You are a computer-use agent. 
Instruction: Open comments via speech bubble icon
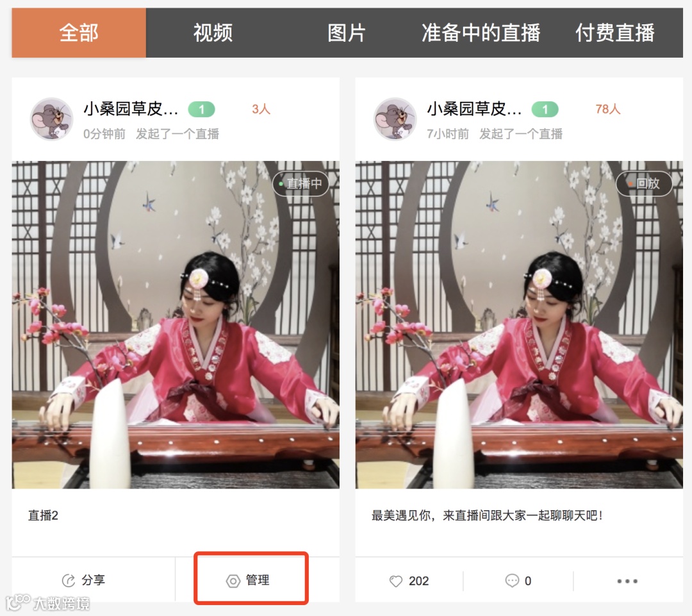click(512, 581)
